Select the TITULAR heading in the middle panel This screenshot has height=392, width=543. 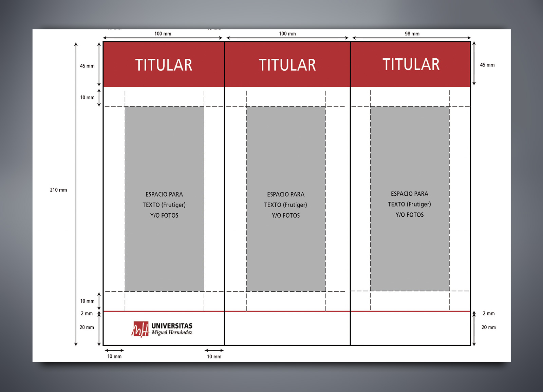[287, 65]
